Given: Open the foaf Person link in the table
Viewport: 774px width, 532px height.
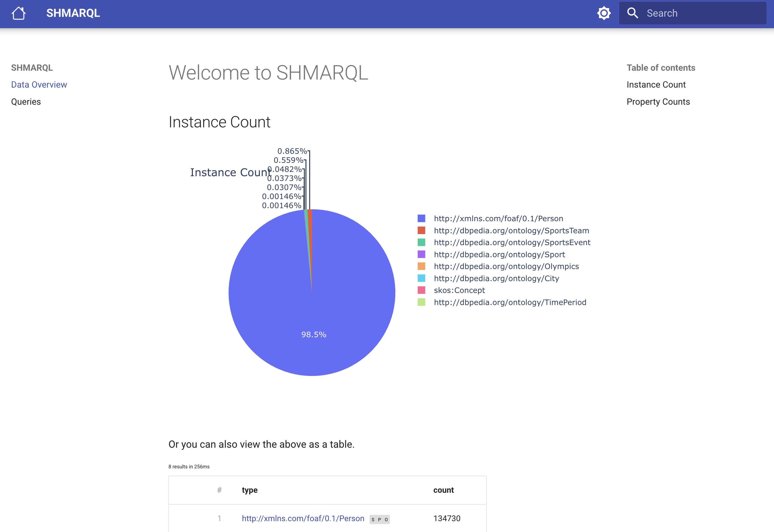Looking at the screenshot, I should 303,518.
